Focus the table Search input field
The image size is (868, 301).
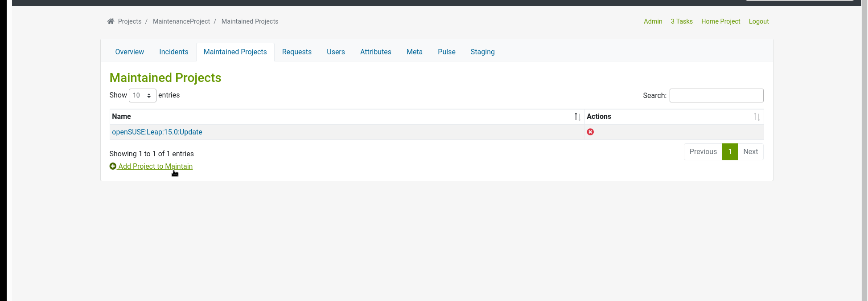pos(716,95)
